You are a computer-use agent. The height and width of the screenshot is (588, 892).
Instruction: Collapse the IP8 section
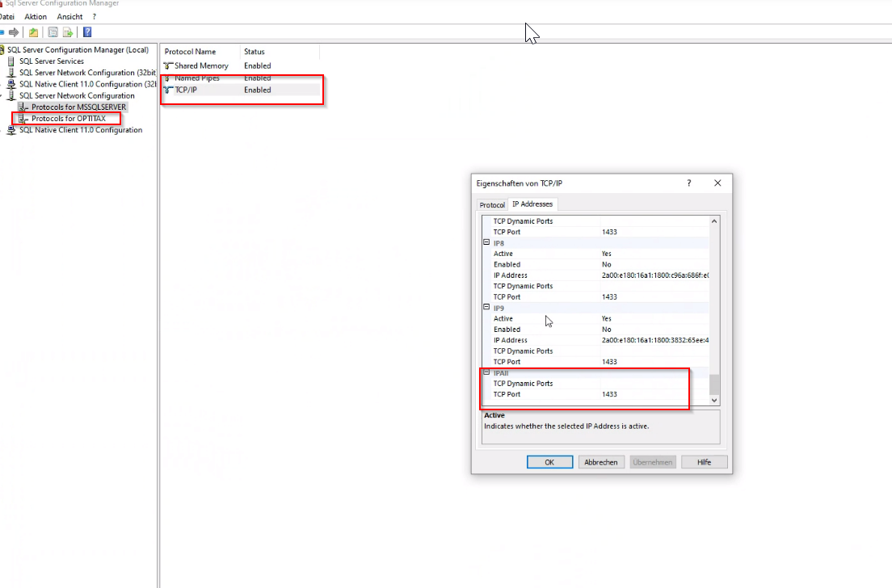point(486,242)
